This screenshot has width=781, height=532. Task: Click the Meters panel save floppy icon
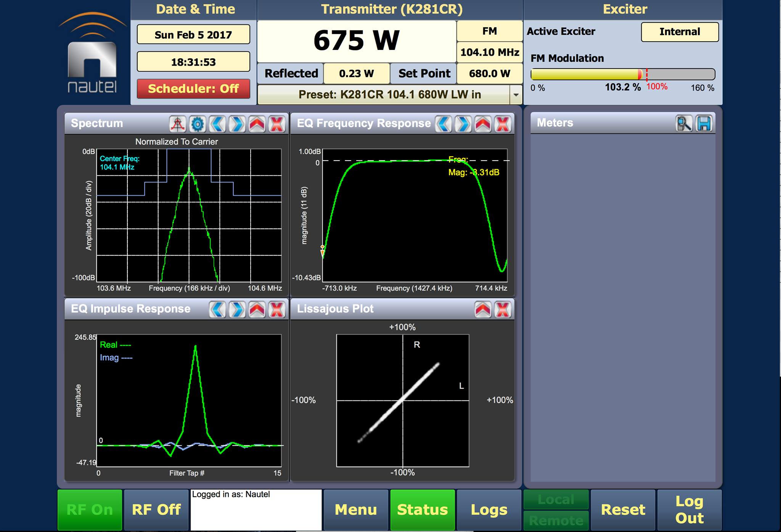704,124
